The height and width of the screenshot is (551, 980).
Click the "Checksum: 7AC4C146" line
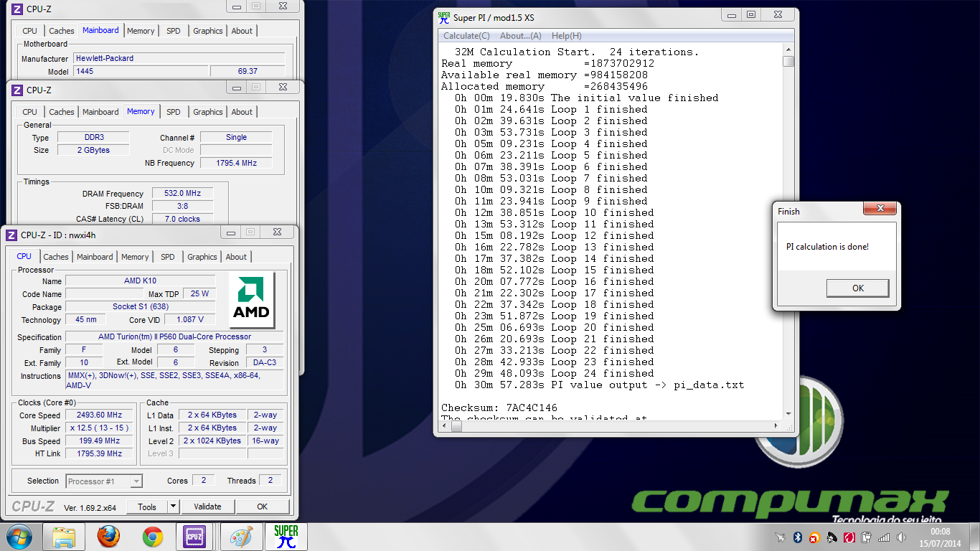point(499,408)
